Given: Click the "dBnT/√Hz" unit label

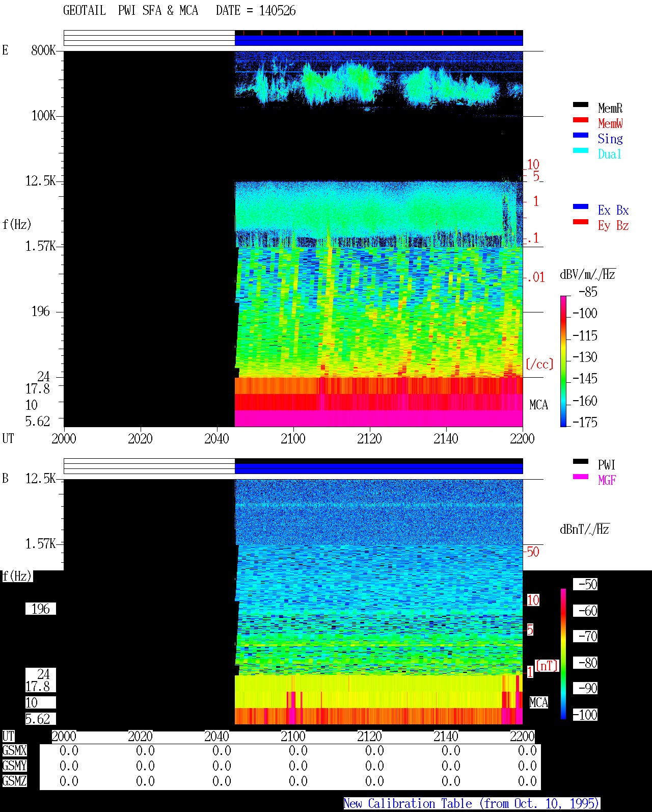Looking at the screenshot, I should tap(585, 529).
